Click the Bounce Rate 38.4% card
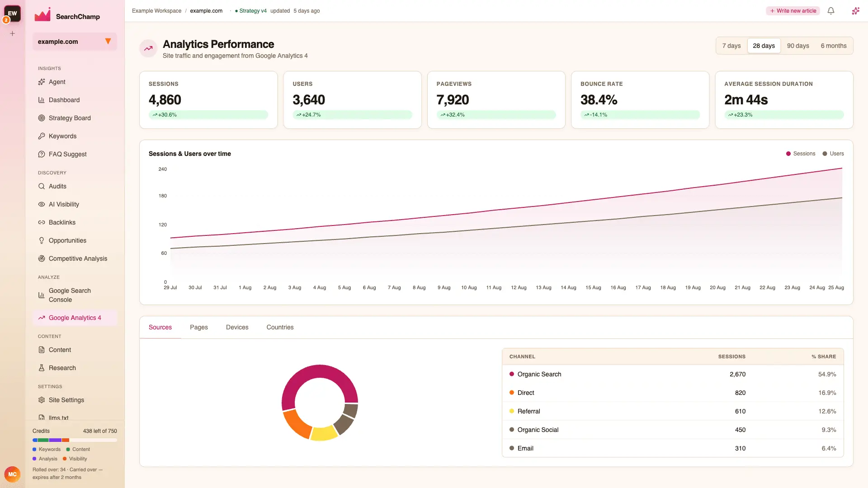 640,100
